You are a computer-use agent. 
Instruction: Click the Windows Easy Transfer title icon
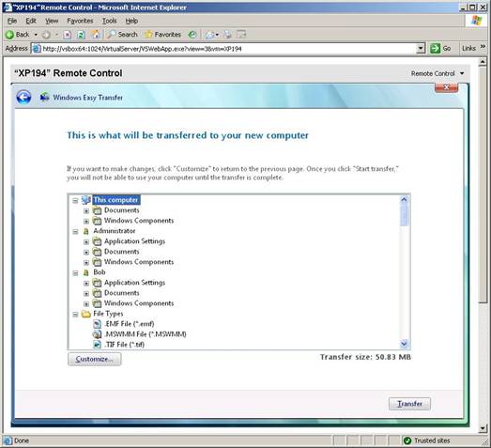click(44, 97)
